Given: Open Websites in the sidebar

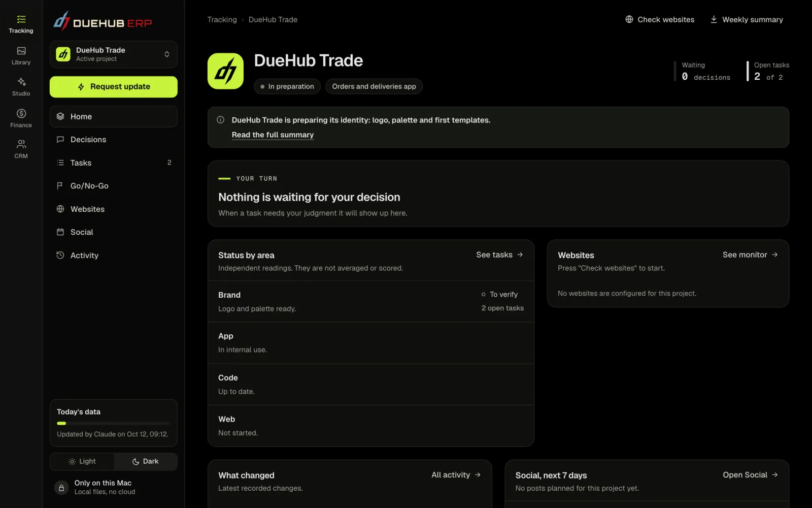Looking at the screenshot, I should click(114, 209).
